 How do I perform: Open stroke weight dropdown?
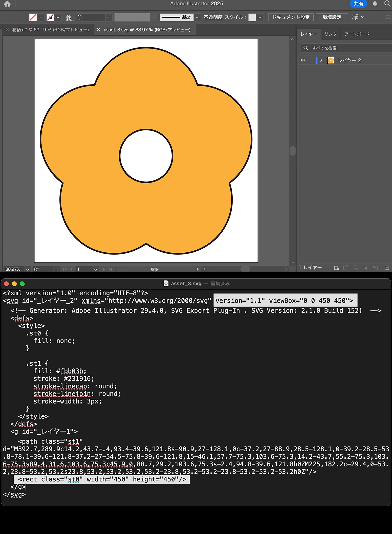[109, 17]
